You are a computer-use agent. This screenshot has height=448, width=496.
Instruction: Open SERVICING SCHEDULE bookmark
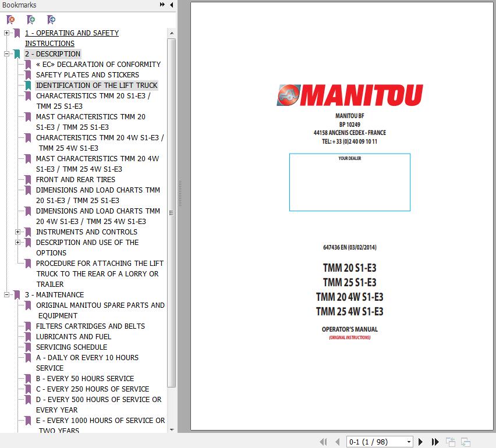72,347
